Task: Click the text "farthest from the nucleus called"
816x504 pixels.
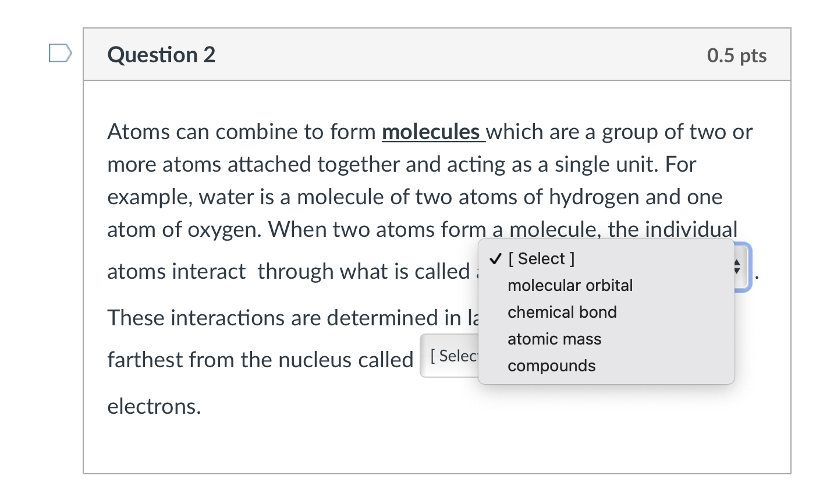Action: click(260, 360)
